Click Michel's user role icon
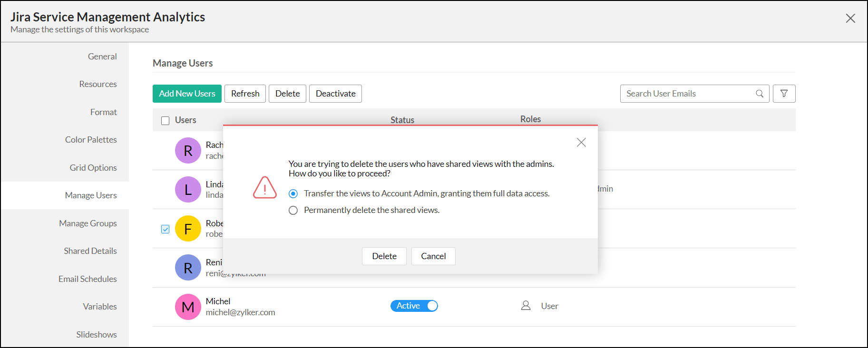 (x=526, y=306)
